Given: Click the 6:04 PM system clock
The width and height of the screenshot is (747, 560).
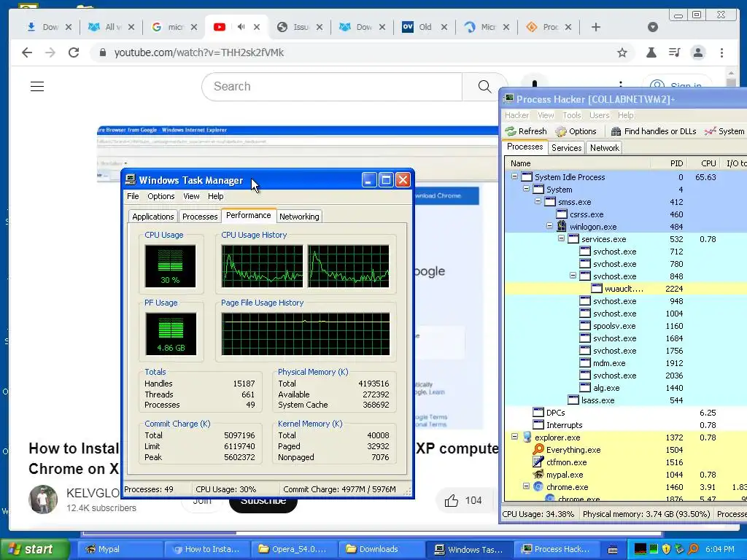Looking at the screenshot, I should [x=719, y=549].
